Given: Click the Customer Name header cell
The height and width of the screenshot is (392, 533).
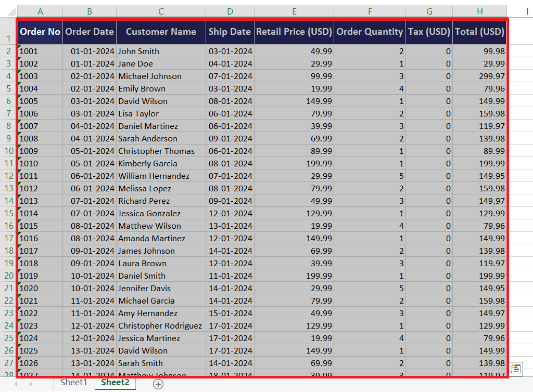Looking at the screenshot, I should pyautogui.click(x=161, y=32).
